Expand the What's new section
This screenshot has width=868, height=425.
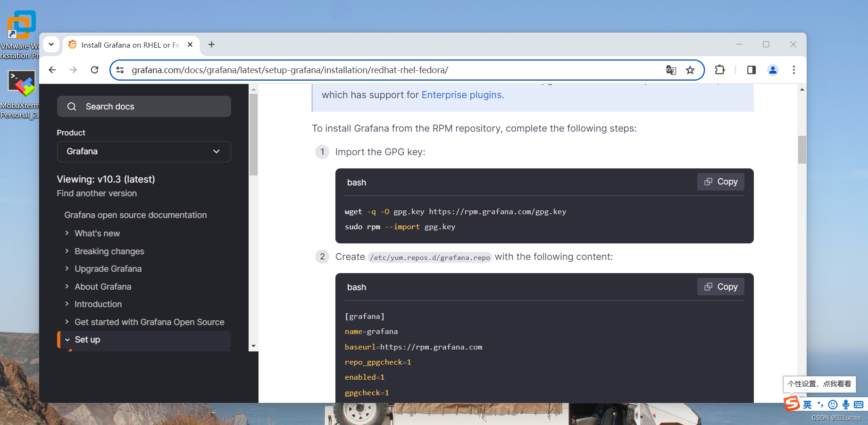point(67,233)
